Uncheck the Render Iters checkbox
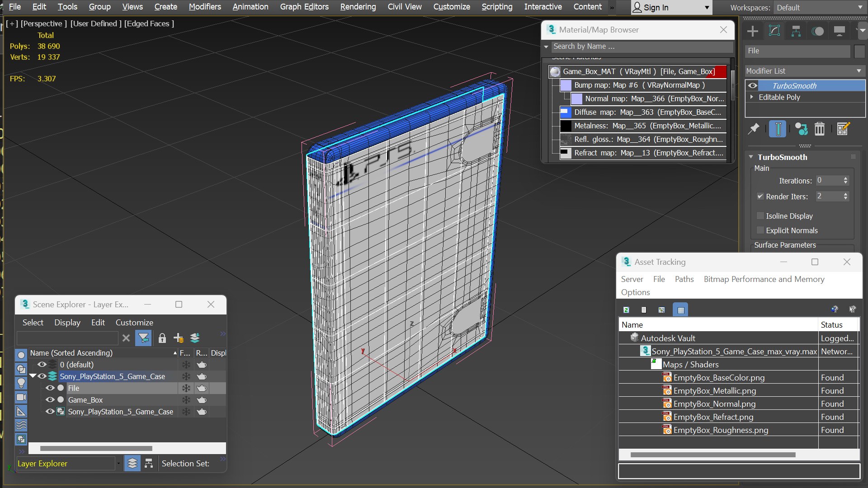The image size is (868, 488). 760,197
